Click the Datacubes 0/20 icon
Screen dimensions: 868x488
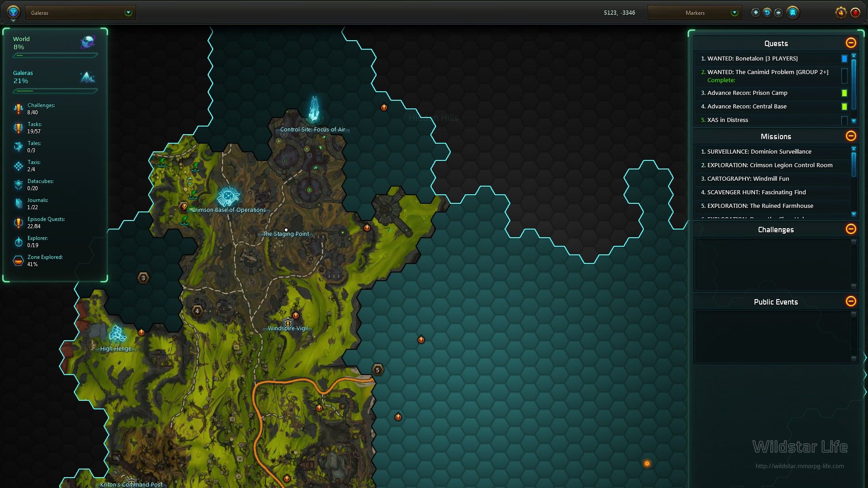pyautogui.click(x=18, y=185)
